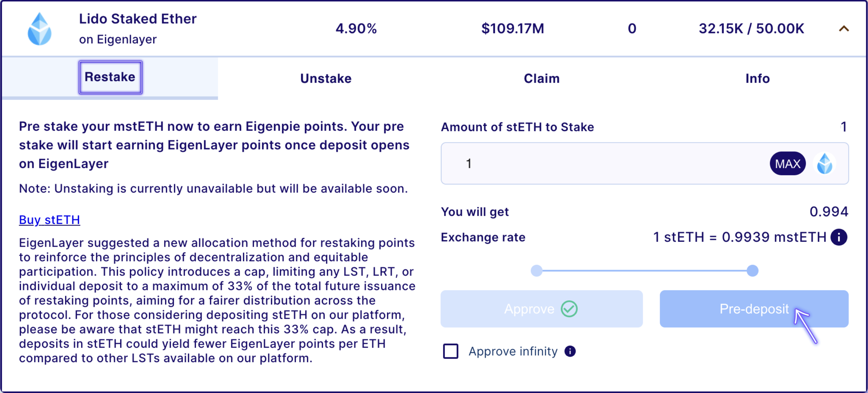Open the Unstake tab

(326, 78)
